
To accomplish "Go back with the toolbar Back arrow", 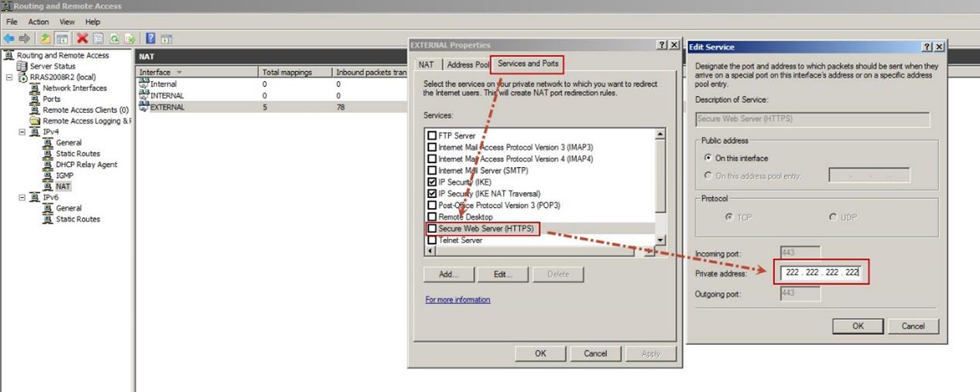I will [9, 39].
